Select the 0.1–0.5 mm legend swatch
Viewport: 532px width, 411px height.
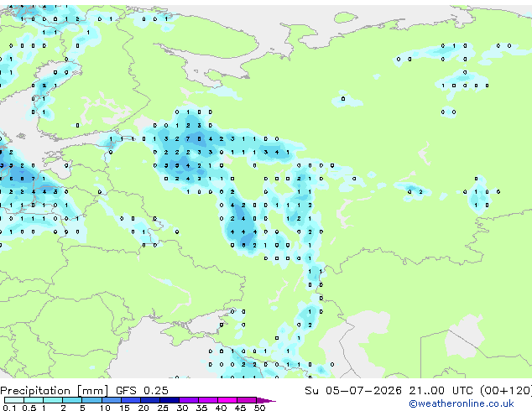point(14,400)
